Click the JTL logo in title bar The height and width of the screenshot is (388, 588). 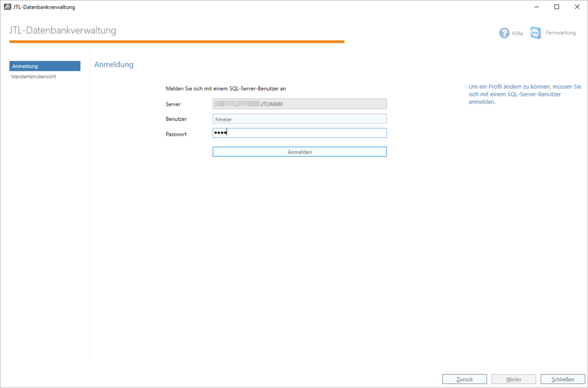[7, 7]
